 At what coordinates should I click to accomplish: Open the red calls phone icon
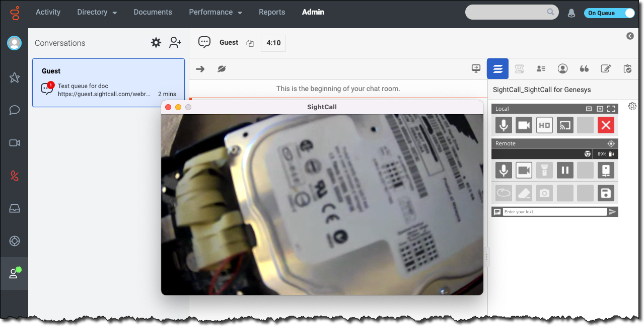(15, 176)
